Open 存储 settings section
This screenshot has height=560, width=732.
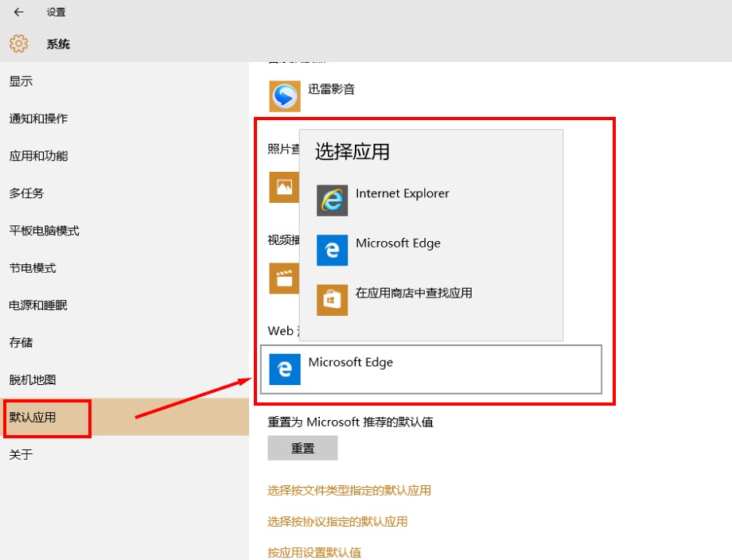click(x=124, y=343)
